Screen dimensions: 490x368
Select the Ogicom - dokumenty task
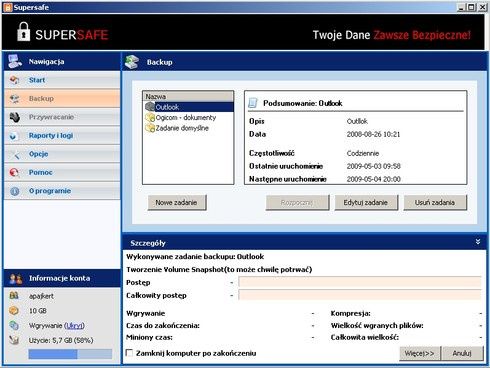point(186,118)
